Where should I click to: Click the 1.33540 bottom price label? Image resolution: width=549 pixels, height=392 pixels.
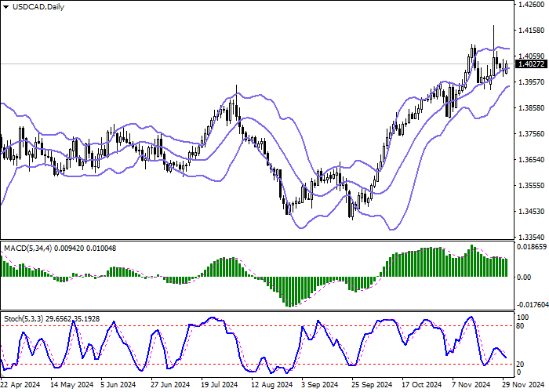[531, 237]
